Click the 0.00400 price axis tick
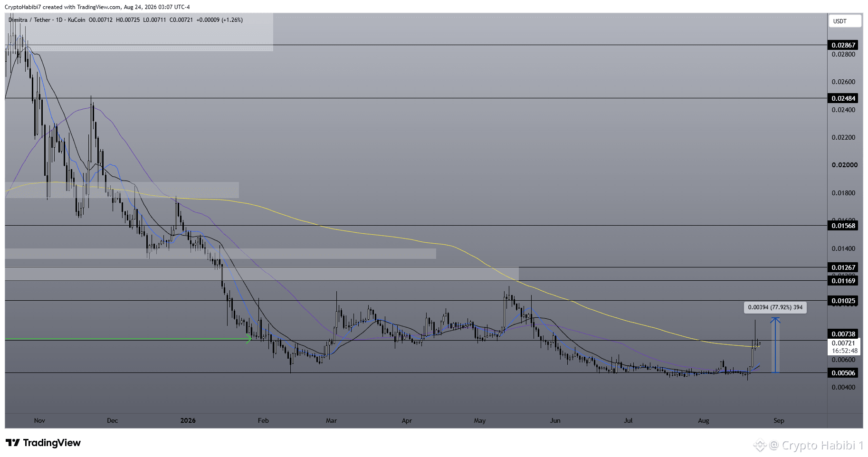 (843, 387)
